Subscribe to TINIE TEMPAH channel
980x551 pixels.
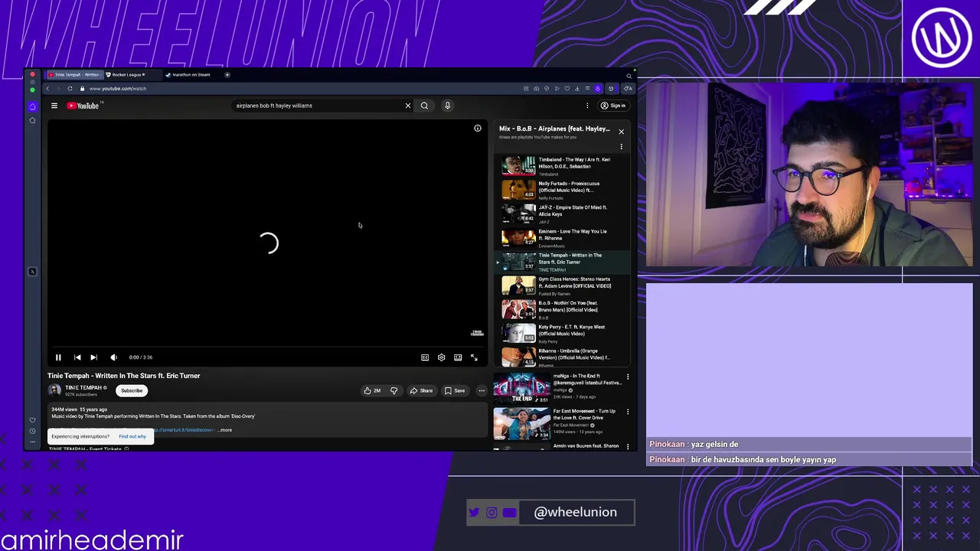[x=132, y=390]
